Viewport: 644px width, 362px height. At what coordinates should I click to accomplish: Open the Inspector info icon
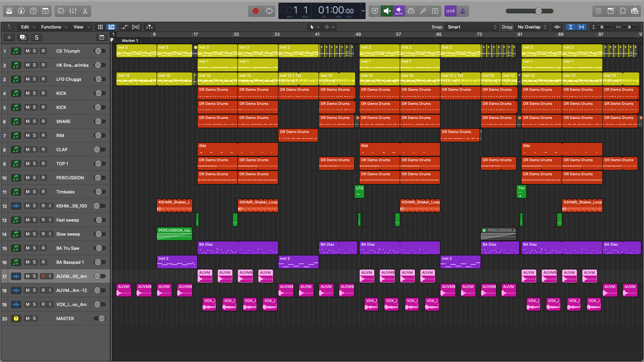[21, 11]
